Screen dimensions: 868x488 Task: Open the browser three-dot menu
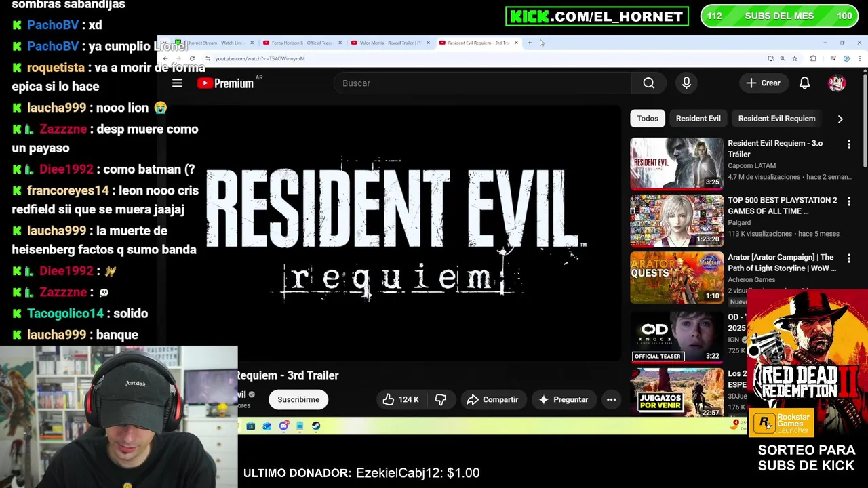pyautogui.click(x=859, y=58)
